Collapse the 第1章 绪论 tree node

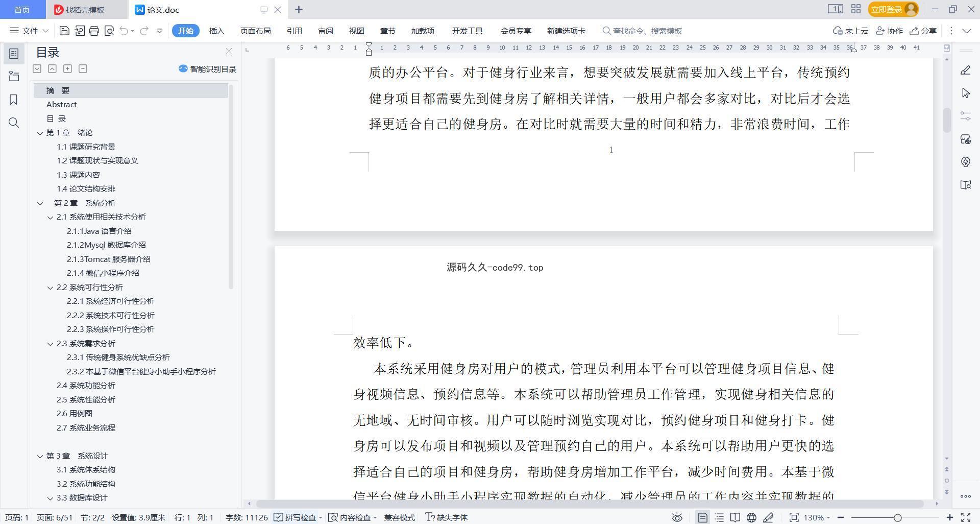(40, 133)
